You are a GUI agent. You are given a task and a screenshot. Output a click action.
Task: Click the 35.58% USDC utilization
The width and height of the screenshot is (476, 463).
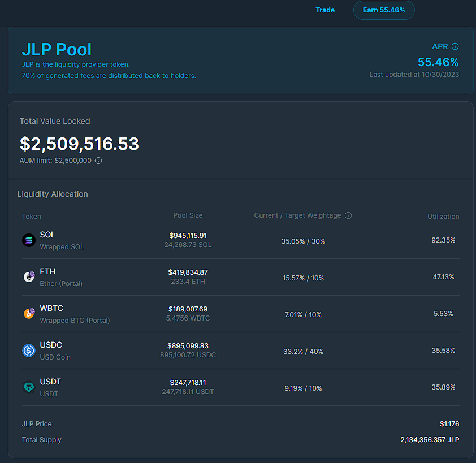click(443, 351)
